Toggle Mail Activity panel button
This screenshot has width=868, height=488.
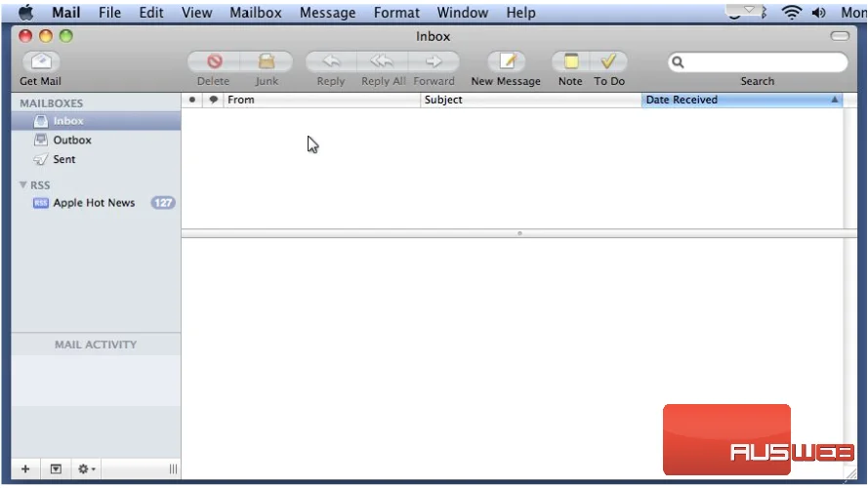(56, 469)
